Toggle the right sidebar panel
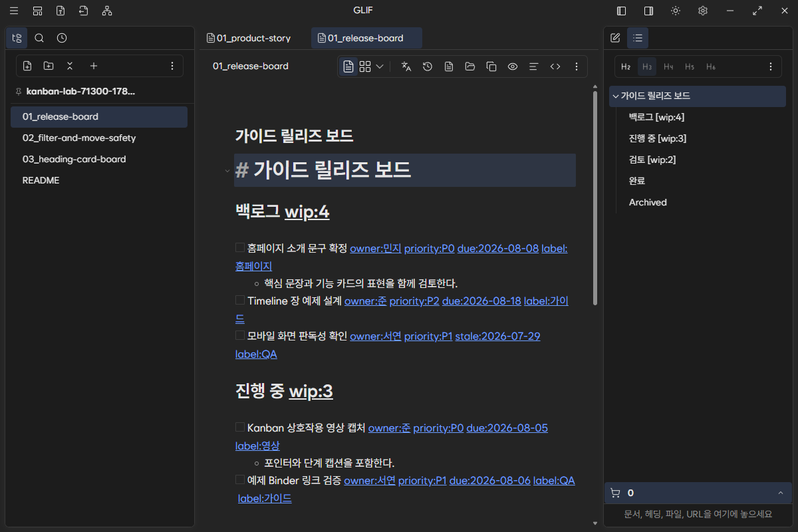This screenshot has height=532, width=798. tap(648, 11)
